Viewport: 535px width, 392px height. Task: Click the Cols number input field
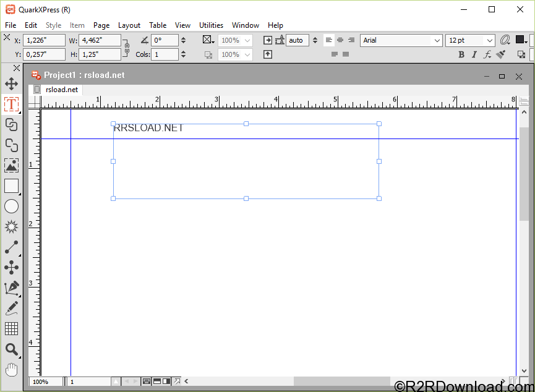165,54
